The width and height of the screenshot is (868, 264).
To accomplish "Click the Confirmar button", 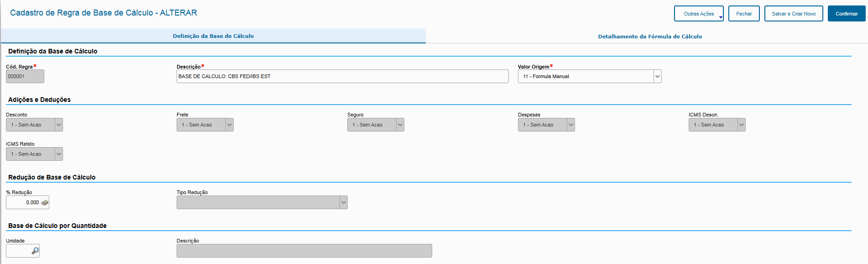I will [846, 14].
